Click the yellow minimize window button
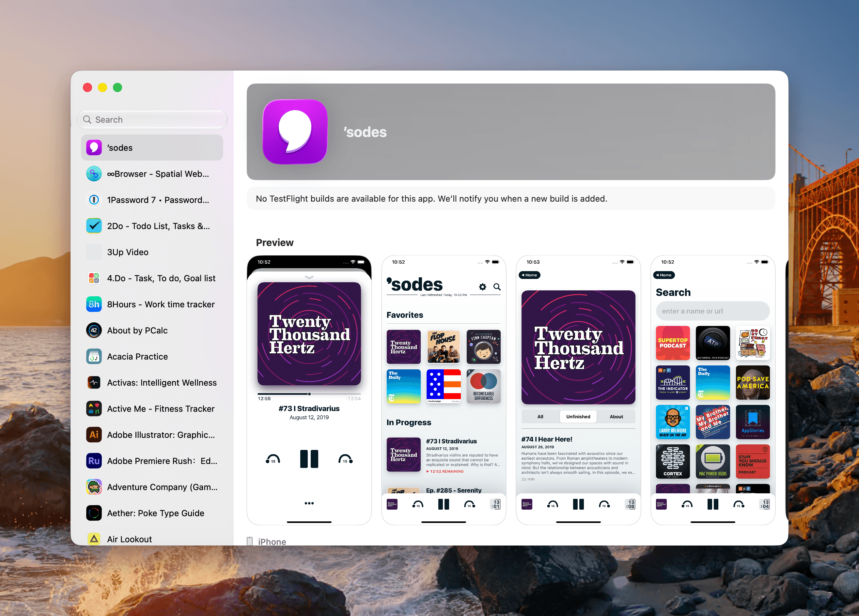The width and height of the screenshot is (859, 616). pyautogui.click(x=102, y=87)
